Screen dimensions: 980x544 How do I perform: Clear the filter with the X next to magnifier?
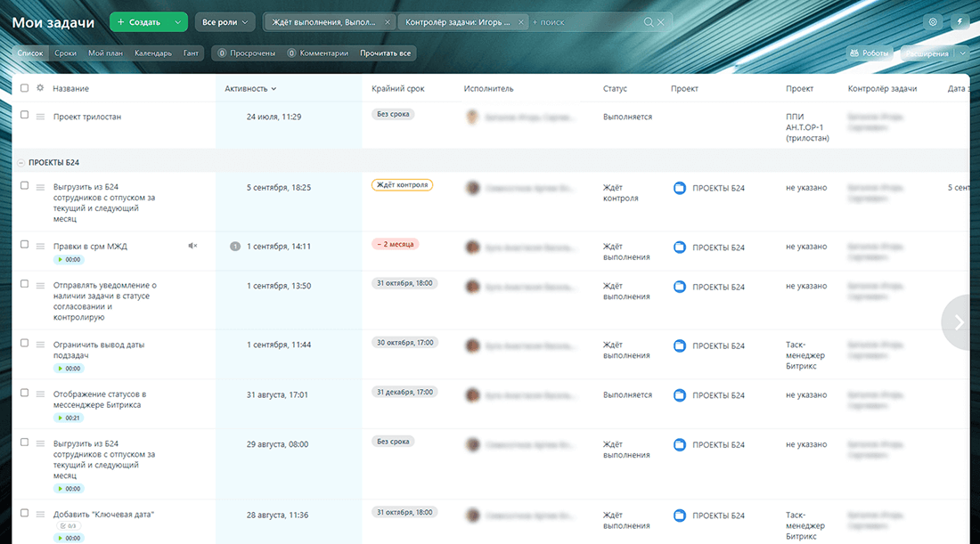point(660,22)
